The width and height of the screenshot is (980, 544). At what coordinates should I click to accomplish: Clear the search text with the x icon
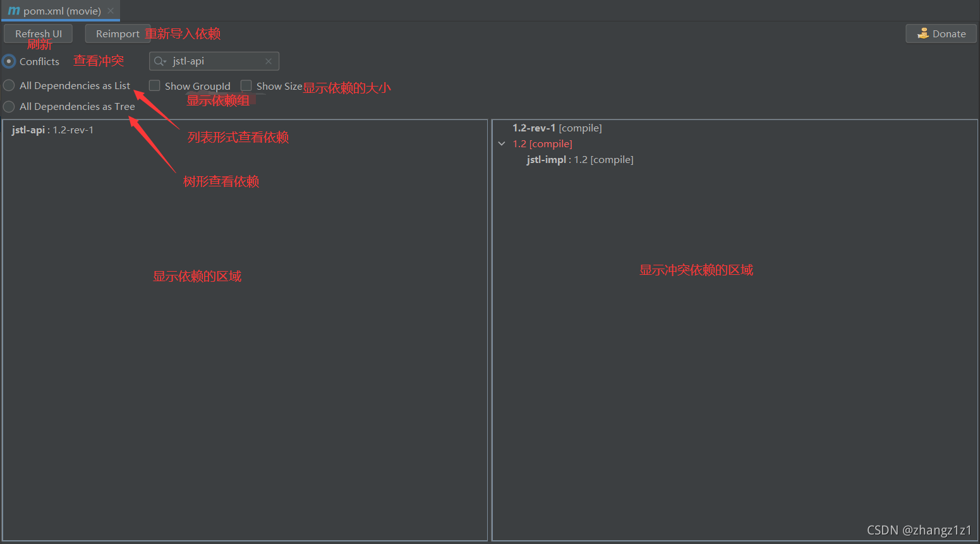[x=269, y=61]
